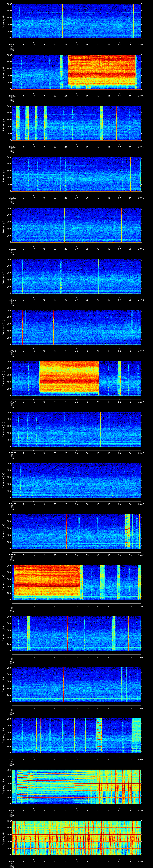Click the 18:27:00 start time label
153x868 pixels.
point(12,147)
